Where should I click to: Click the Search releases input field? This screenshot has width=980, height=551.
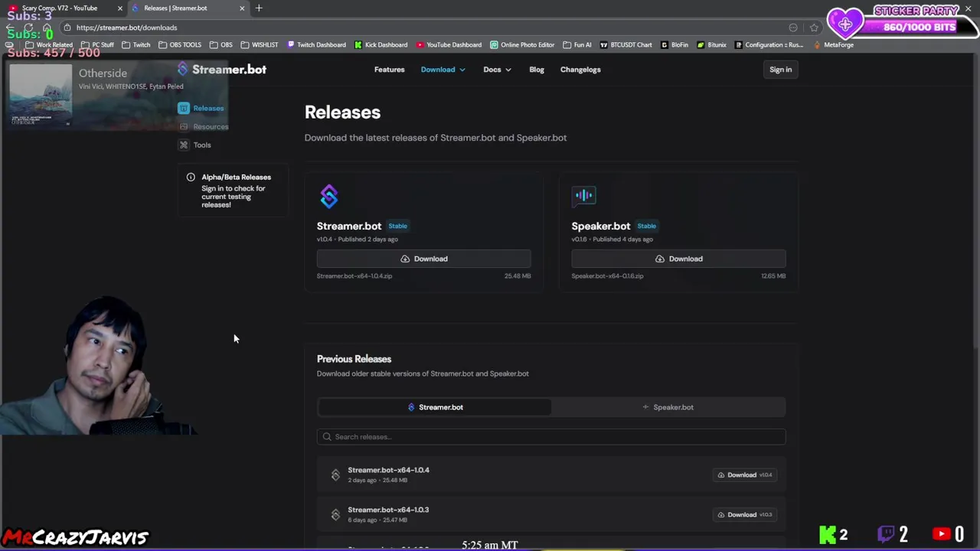coord(551,437)
